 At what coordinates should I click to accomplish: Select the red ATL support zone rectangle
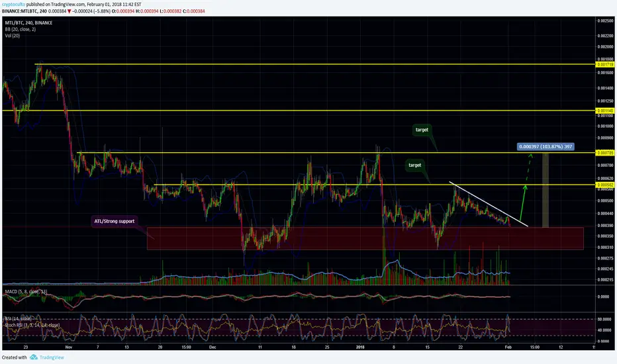365,238
